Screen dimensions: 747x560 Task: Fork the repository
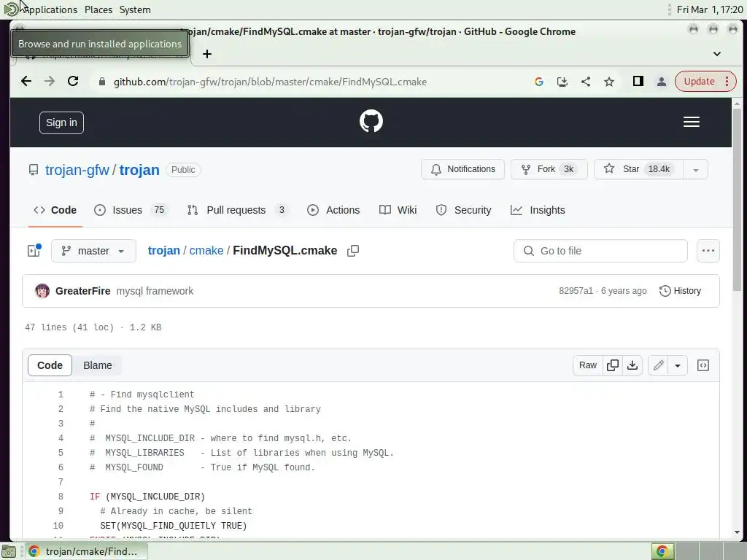[549, 169]
